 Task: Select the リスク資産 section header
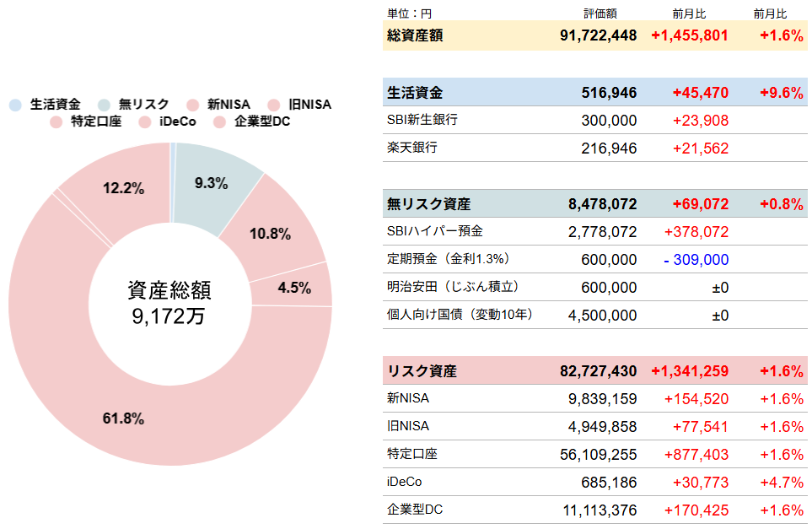[594, 370]
